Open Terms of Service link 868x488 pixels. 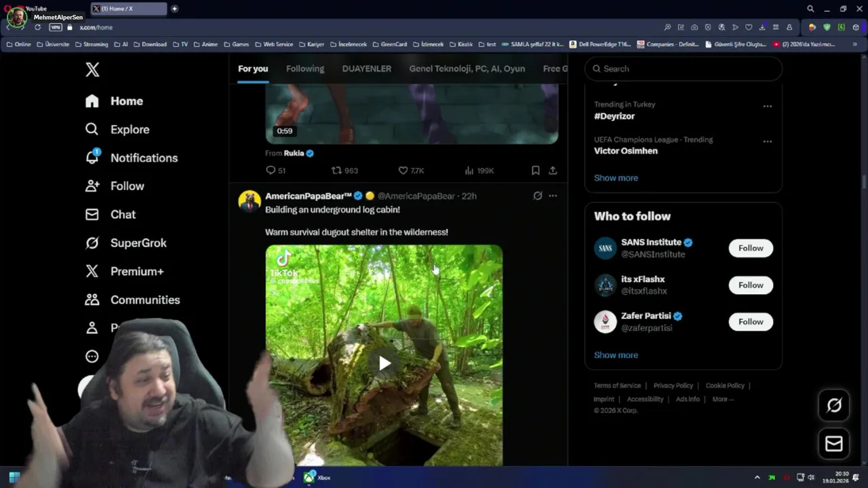(617, 386)
